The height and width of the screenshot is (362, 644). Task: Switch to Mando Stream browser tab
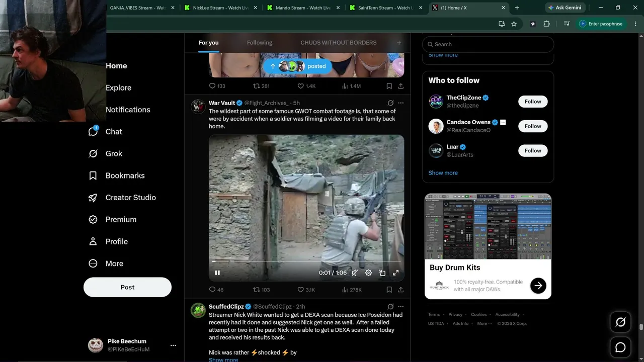tap(303, 8)
